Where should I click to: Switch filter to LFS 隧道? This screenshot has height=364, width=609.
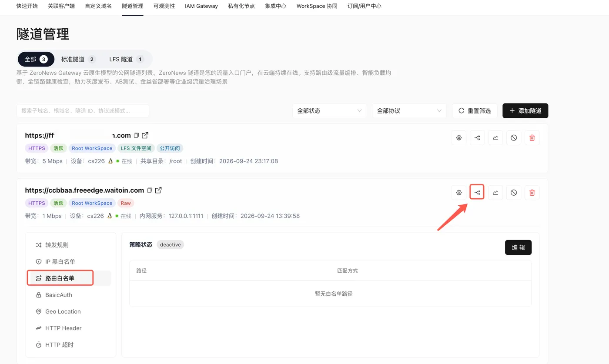pos(126,59)
